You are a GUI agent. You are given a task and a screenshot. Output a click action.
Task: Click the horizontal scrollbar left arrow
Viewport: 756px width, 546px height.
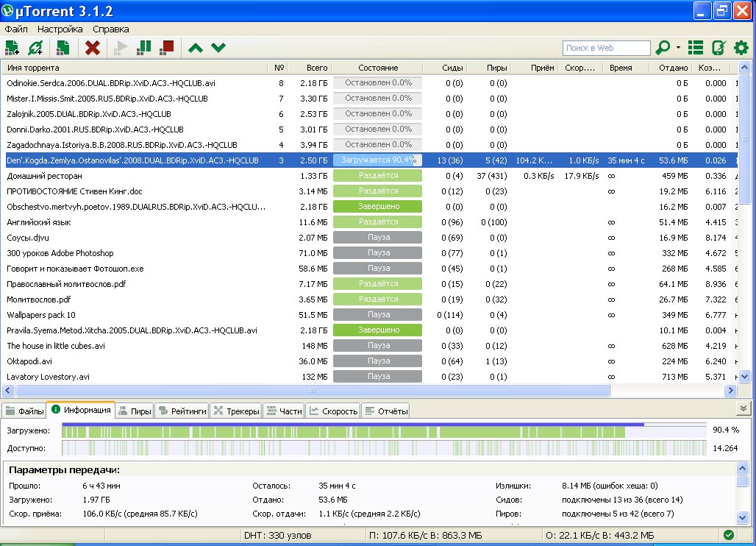[x=8, y=390]
